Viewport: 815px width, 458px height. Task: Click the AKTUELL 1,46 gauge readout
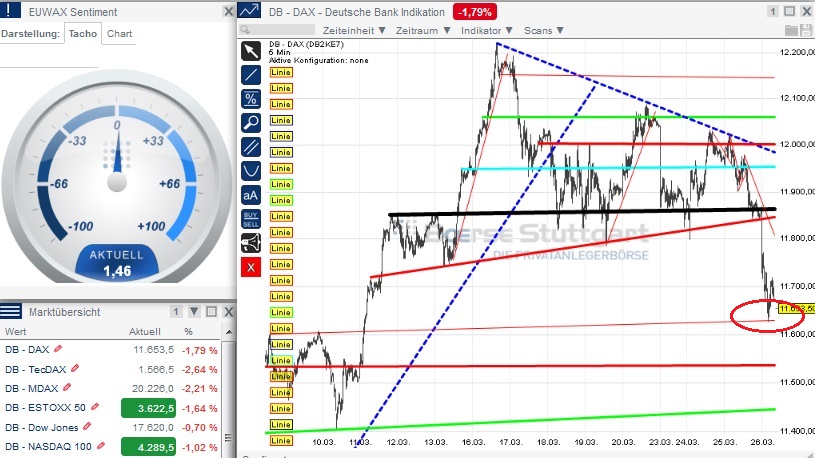pyautogui.click(x=117, y=263)
